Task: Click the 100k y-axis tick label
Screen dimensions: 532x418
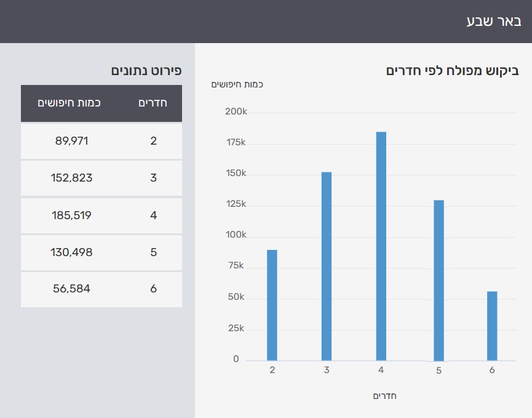Action: point(236,235)
